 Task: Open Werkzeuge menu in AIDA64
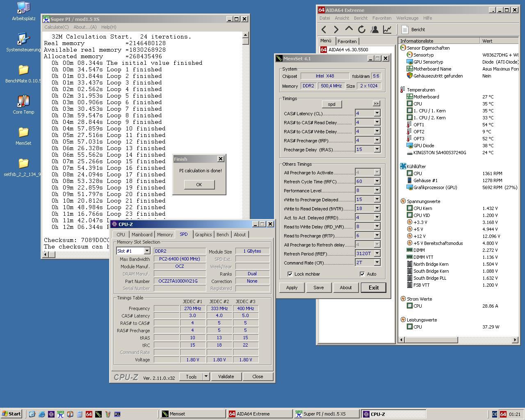[x=407, y=18]
